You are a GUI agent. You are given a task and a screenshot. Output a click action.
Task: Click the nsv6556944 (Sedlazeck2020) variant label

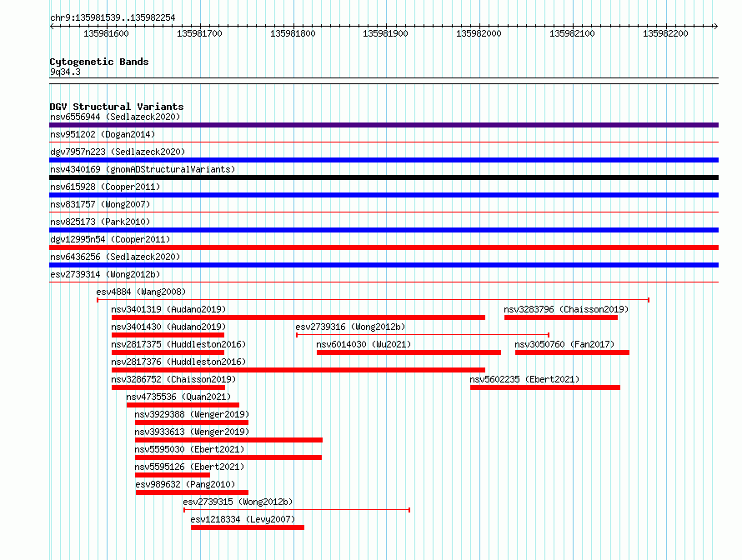(x=115, y=117)
